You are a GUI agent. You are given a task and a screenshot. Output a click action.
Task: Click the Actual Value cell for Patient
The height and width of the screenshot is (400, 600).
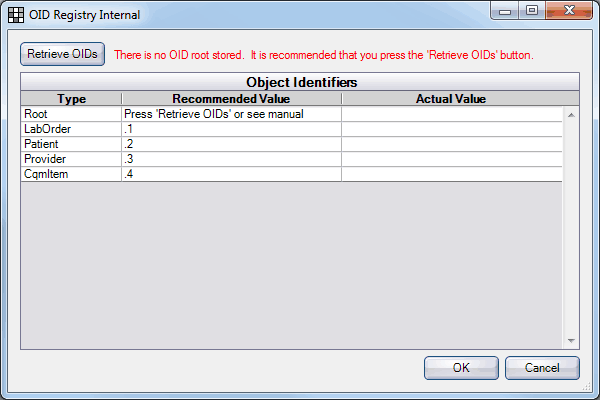click(453, 144)
